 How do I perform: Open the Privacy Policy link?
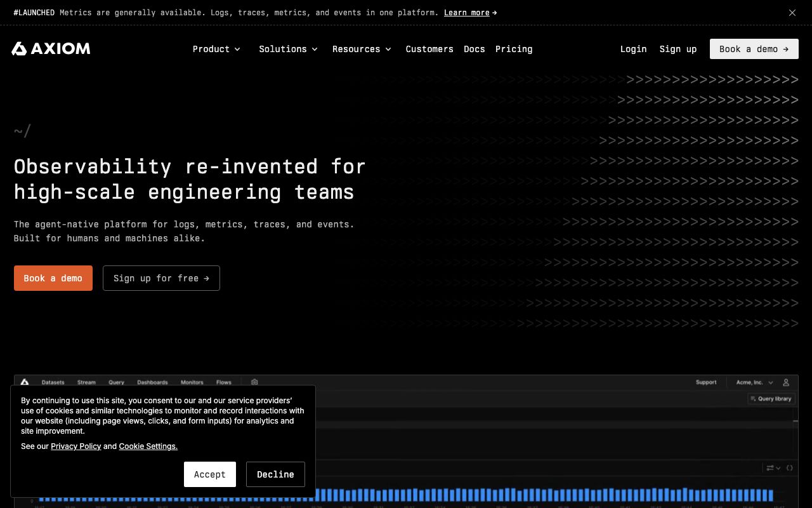point(75,446)
